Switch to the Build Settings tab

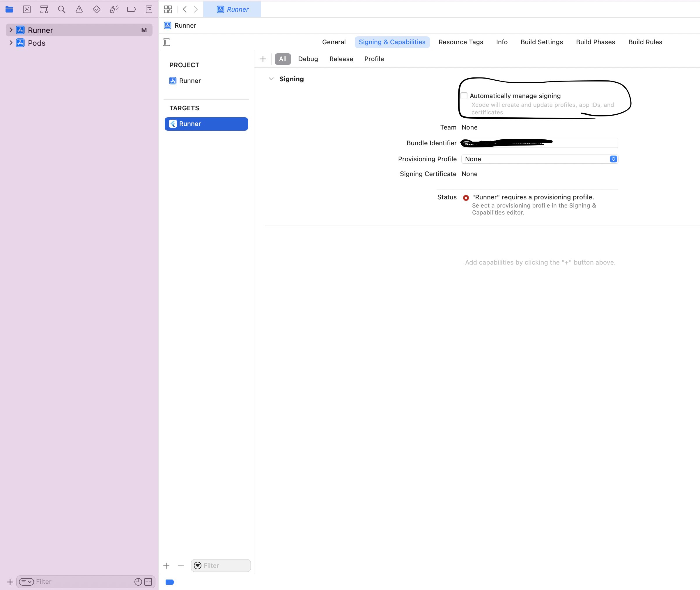click(x=541, y=42)
